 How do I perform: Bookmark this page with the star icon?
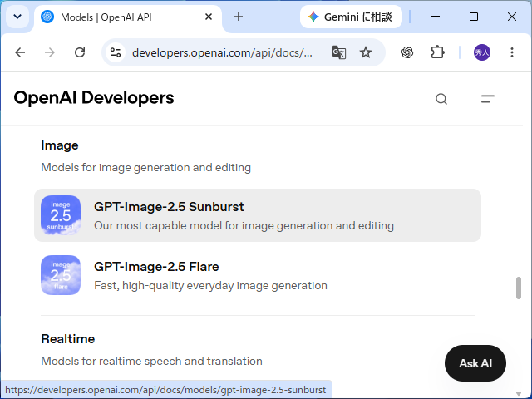click(366, 52)
